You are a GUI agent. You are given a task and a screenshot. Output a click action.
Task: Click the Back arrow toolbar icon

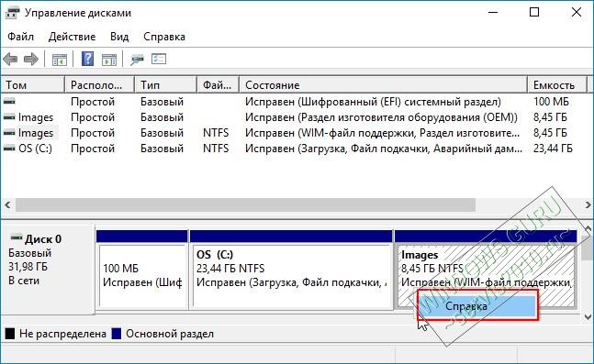[10, 60]
